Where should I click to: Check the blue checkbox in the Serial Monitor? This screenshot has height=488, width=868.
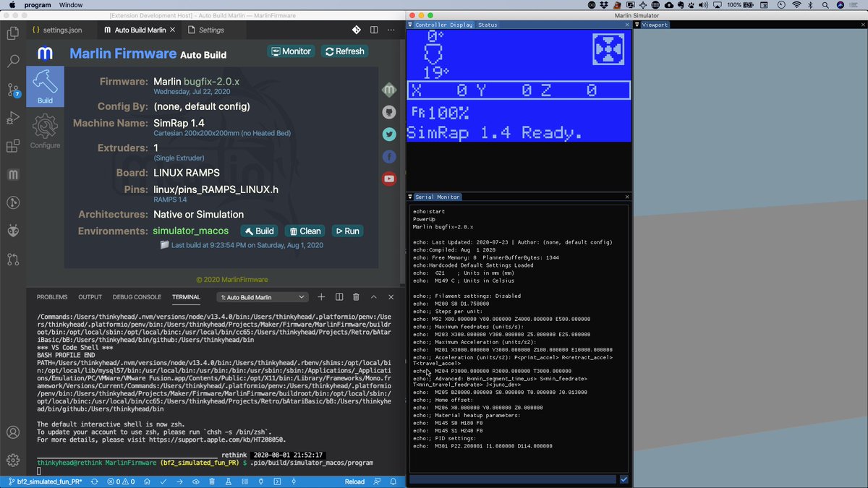[624, 479]
